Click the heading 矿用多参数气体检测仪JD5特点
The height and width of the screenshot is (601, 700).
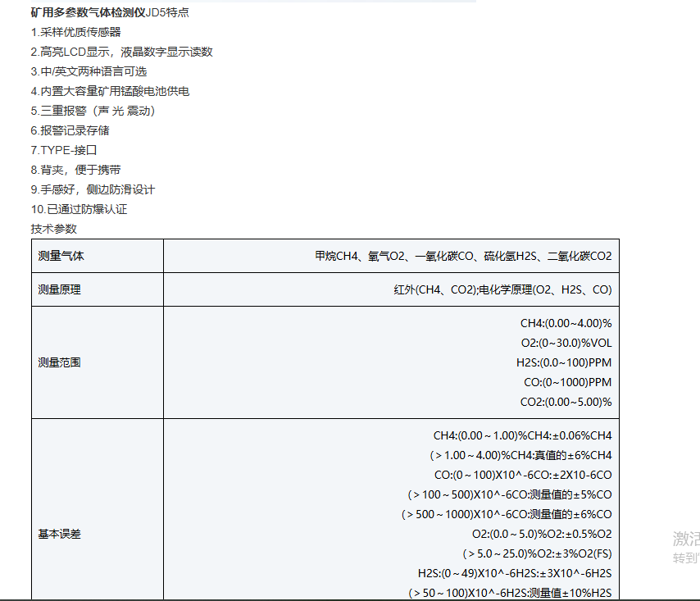[x=110, y=12]
